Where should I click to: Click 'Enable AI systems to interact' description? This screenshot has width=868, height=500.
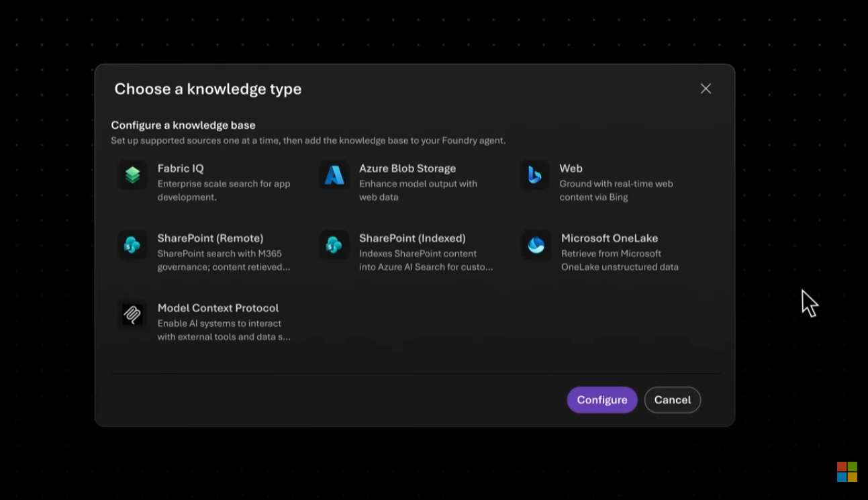tap(224, 330)
